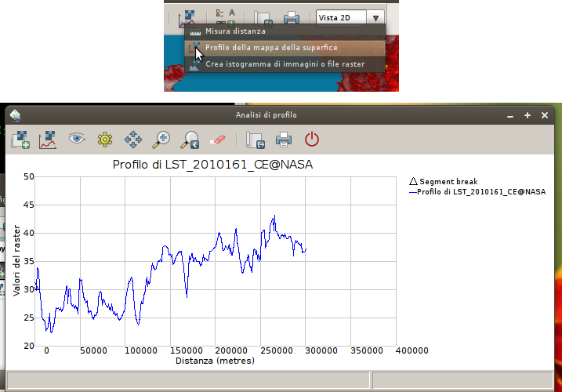This screenshot has width=562, height=392.
Task: Click the zoom back to previous extent icon
Action: pyautogui.click(x=189, y=140)
